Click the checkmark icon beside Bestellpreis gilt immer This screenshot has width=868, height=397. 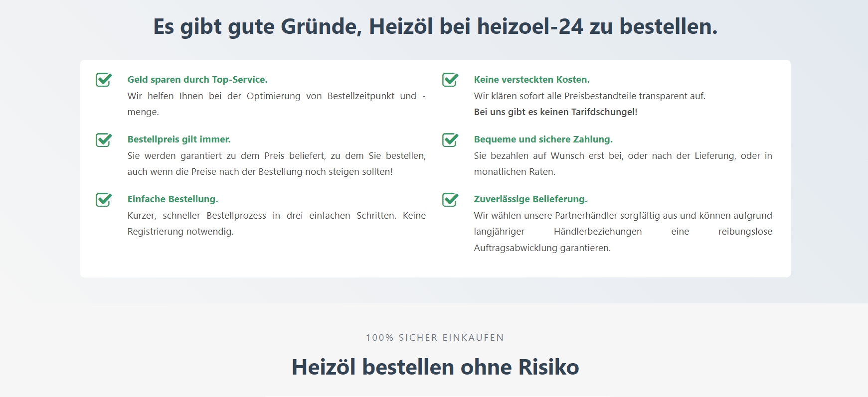104,139
